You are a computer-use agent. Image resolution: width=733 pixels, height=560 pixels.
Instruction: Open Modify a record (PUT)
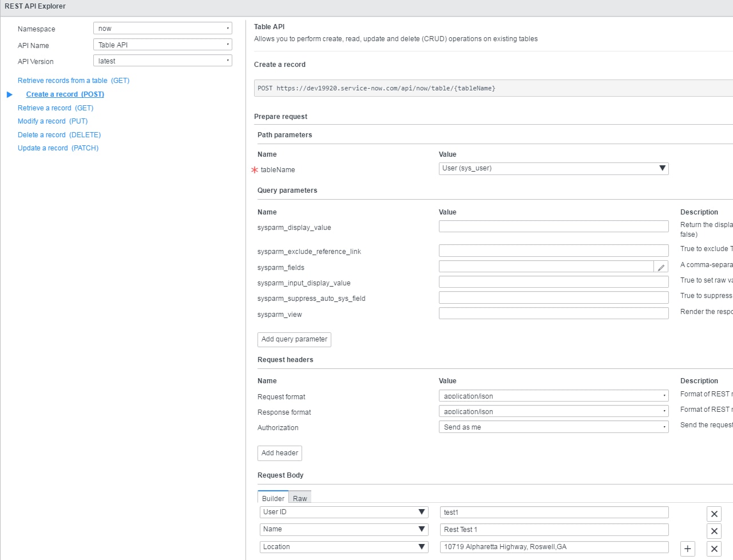click(53, 121)
